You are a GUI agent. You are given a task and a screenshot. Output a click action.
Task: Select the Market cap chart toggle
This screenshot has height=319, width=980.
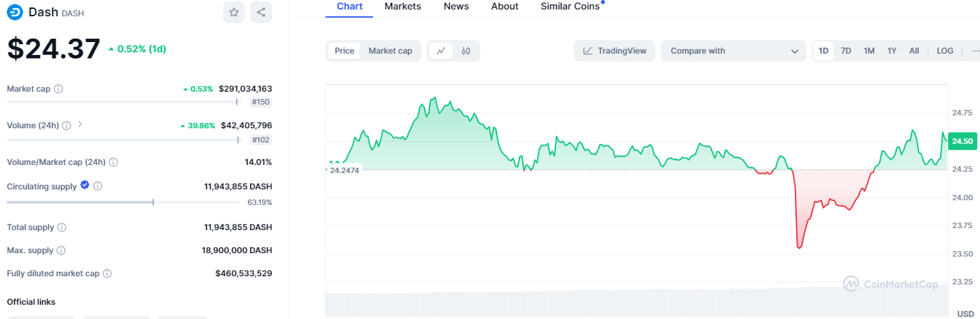(x=391, y=51)
